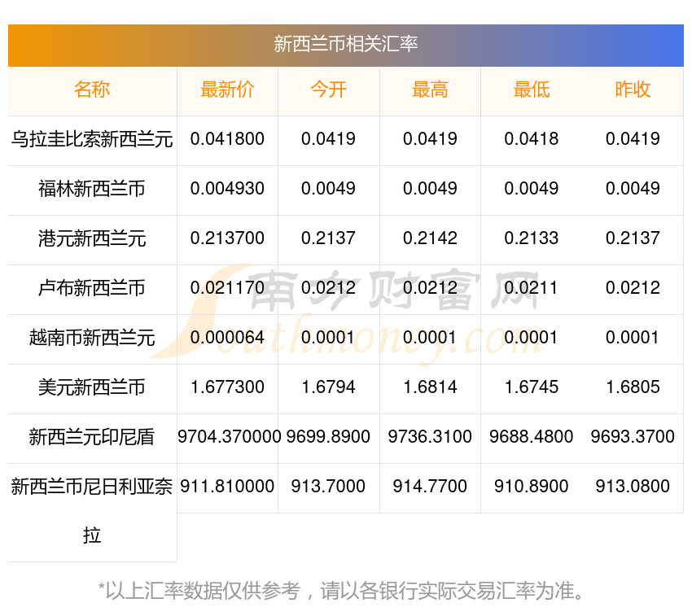Click the 1.6805 previous close value
692x616 pixels.
[633, 387]
